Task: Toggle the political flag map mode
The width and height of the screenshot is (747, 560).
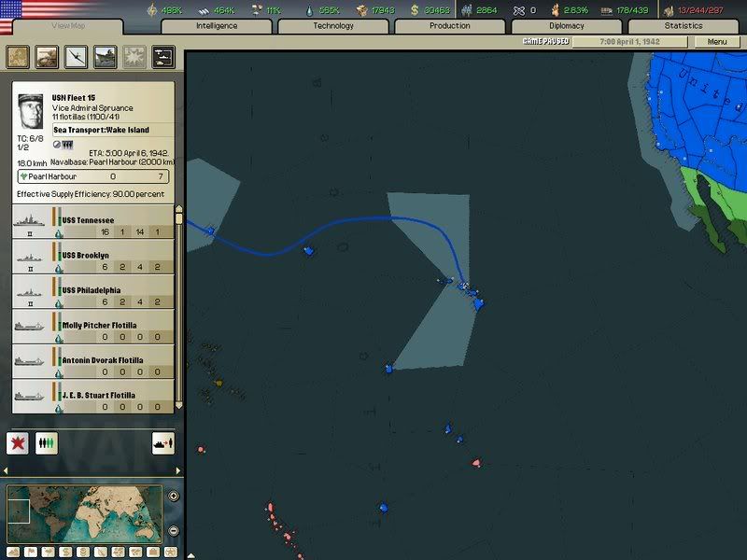Action: coord(32,552)
